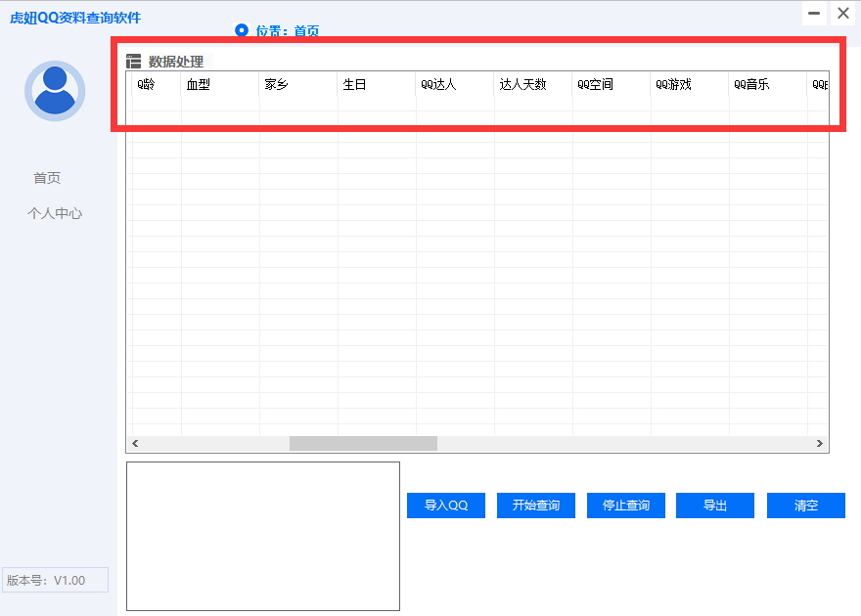Click the 数据处理 table icon
Viewport: 861px width, 616px height.
click(133, 61)
